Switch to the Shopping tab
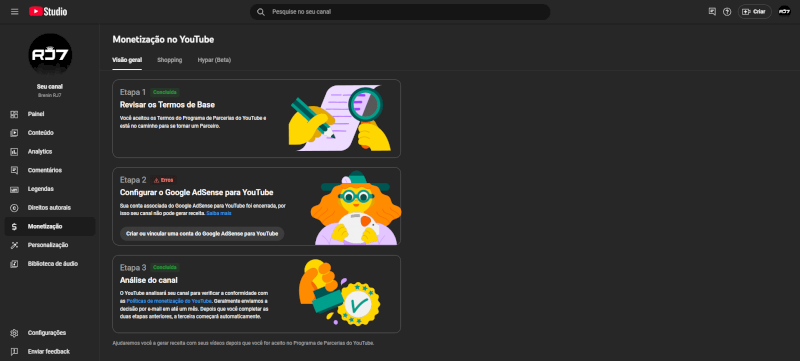The width and height of the screenshot is (800, 361). (x=169, y=60)
